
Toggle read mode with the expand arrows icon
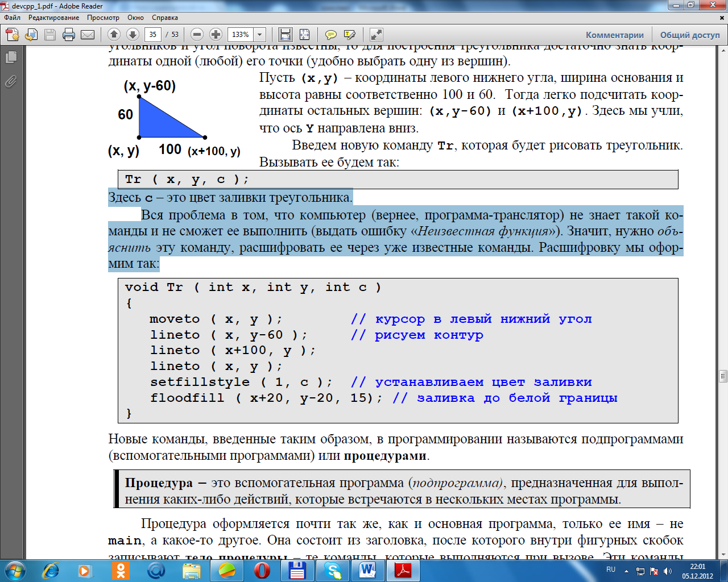pos(376,35)
